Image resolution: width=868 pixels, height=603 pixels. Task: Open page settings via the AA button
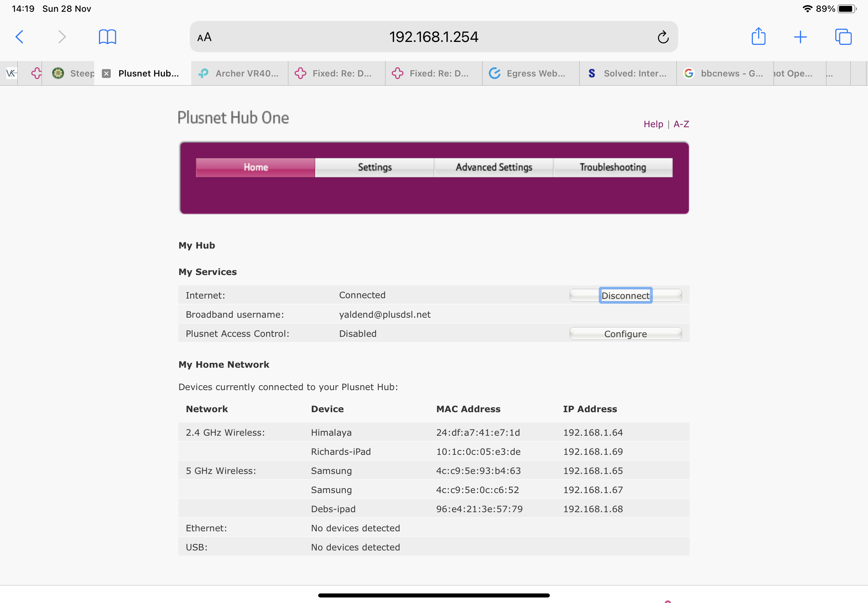(204, 37)
